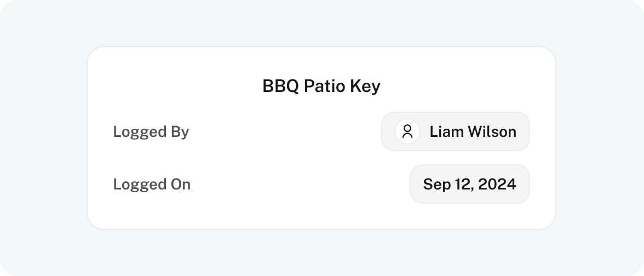Select the Logged On label
Image resolution: width=644 pixels, height=276 pixels.
click(x=152, y=185)
